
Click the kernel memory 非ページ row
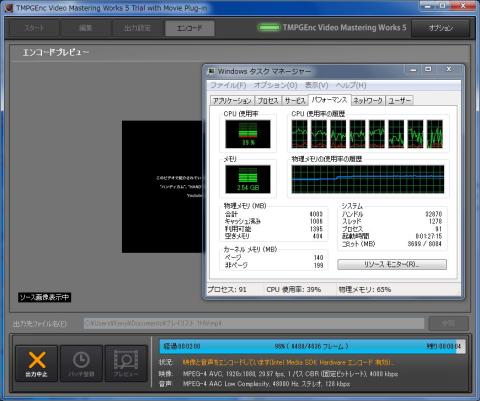[x=273, y=265]
